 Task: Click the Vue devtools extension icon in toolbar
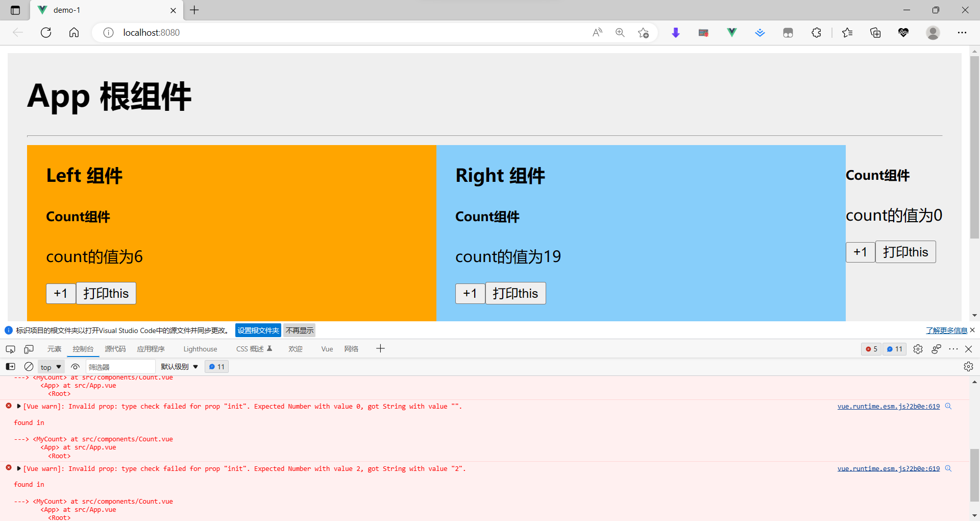(x=731, y=32)
